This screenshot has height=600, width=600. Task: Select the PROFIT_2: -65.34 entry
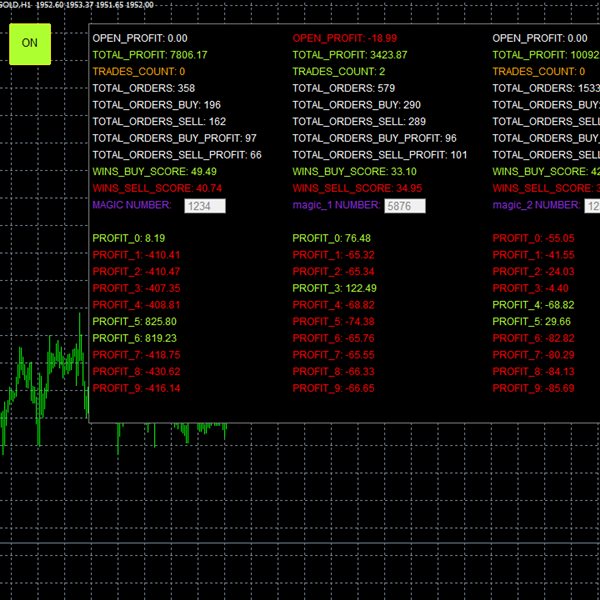333,271
